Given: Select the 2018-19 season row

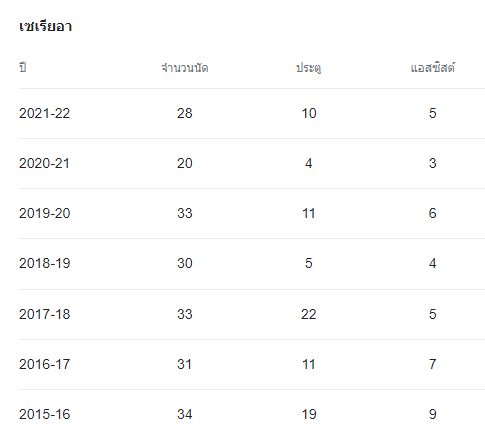Looking at the screenshot, I should 252,264.
